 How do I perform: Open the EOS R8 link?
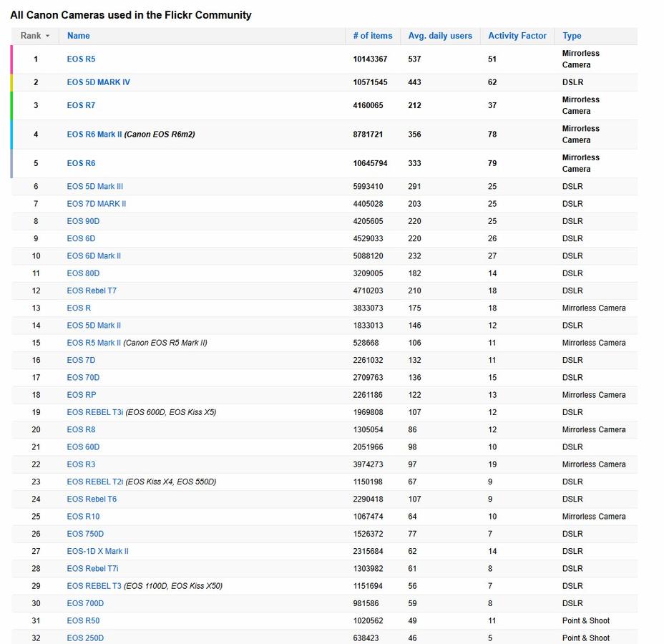click(x=81, y=430)
